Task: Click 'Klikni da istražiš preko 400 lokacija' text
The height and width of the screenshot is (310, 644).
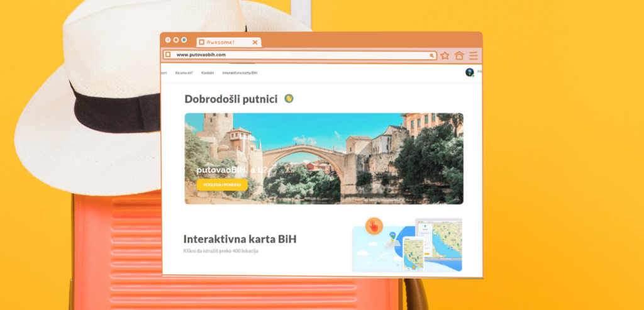Action: [x=221, y=251]
